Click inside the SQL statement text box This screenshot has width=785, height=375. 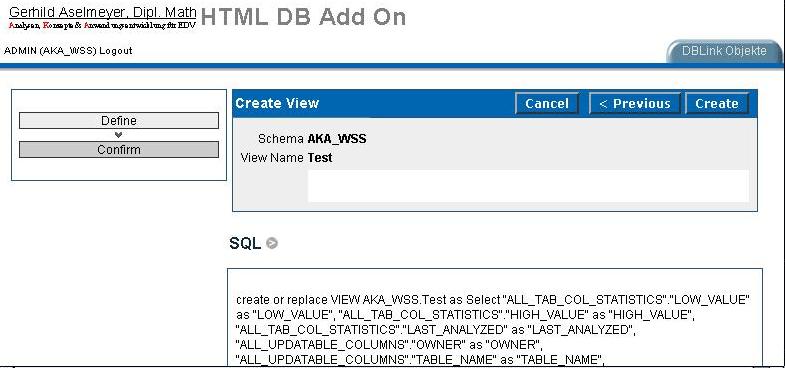495,318
